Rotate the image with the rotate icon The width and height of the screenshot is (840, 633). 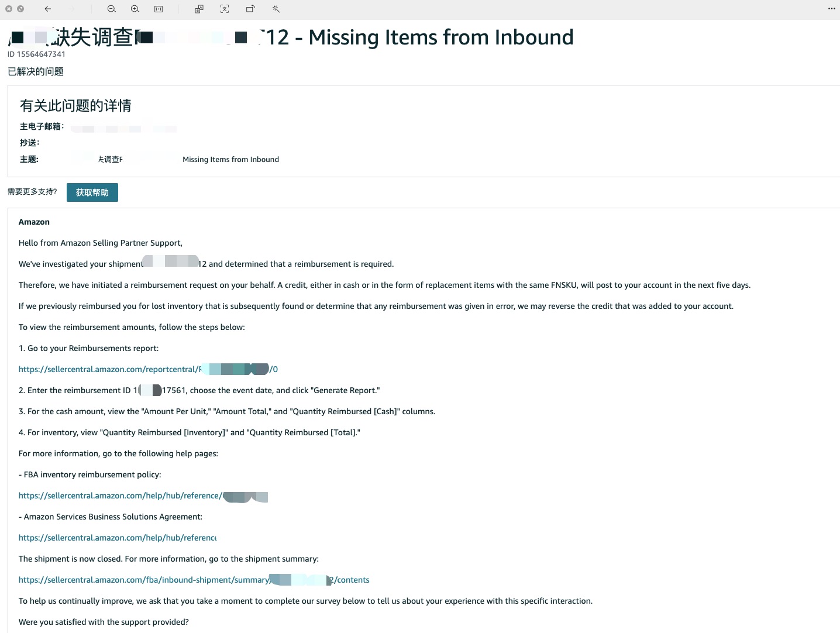pos(250,9)
